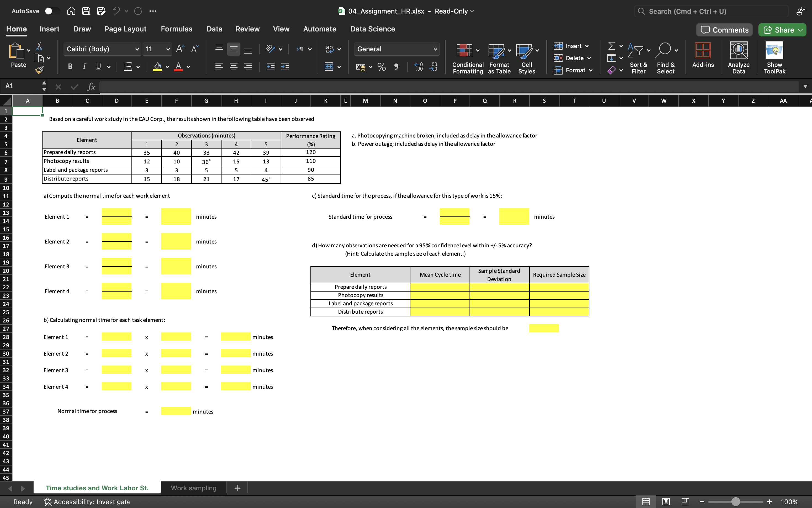The width and height of the screenshot is (812, 508).
Task: Toggle Italic formatting button
Action: click(x=84, y=66)
